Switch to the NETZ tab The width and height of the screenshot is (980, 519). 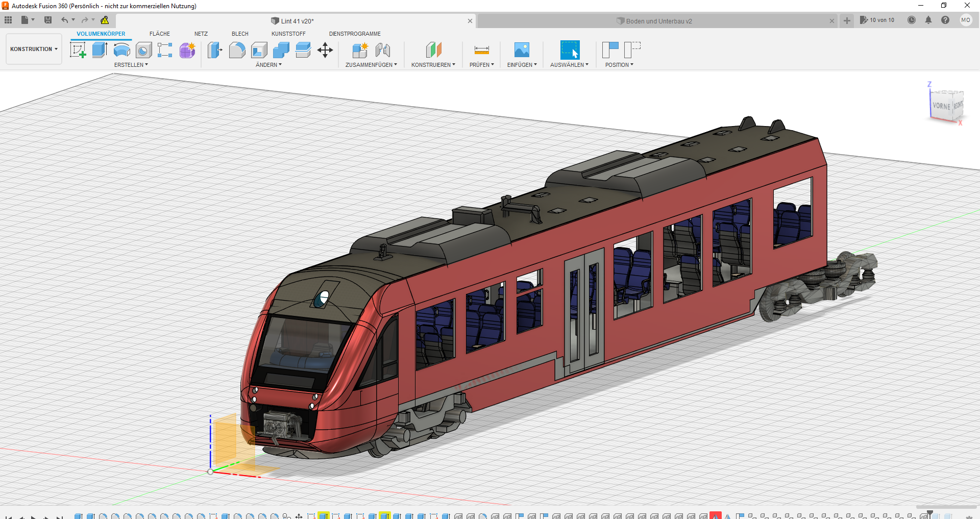(201, 34)
